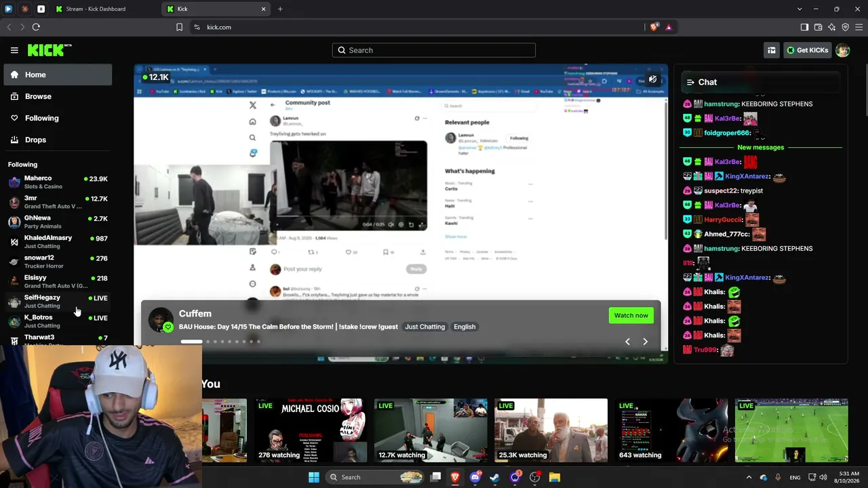Show next featured stream with right chevron
Image resolution: width=868 pixels, height=488 pixels.
point(645,342)
